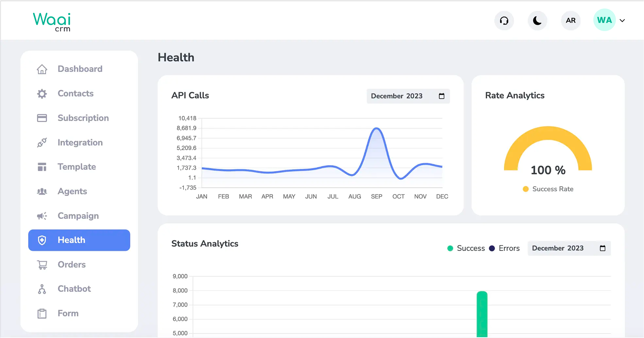The width and height of the screenshot is (644, 338).
Task: Click the Dashboard home icon
Action: (x=42, y=69)
